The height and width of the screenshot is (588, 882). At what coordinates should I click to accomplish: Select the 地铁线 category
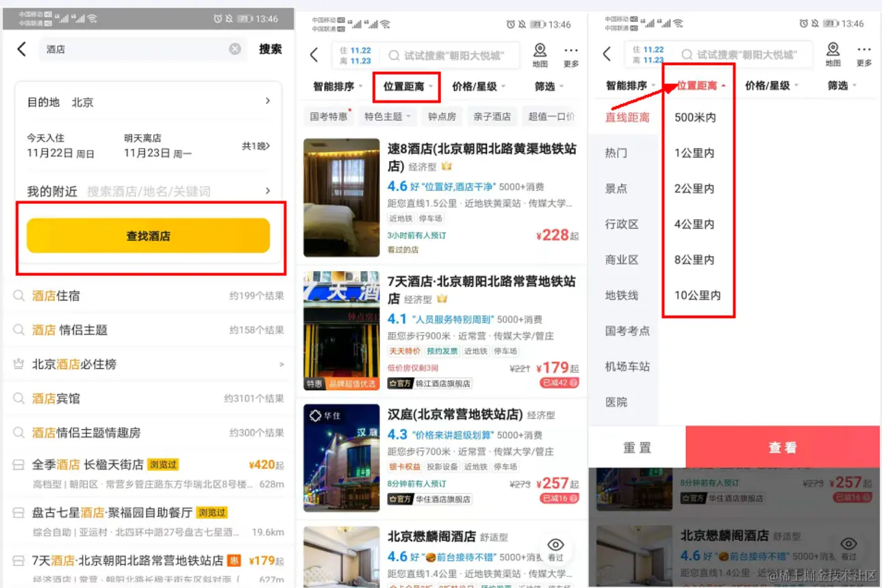[x=622, y=296]
